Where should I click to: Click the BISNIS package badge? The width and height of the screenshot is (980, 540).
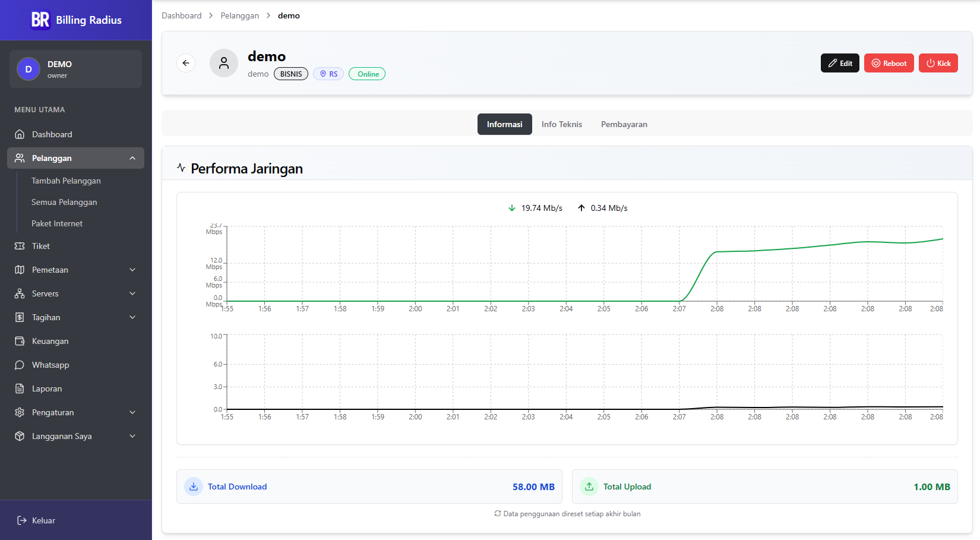coord(291,74)
